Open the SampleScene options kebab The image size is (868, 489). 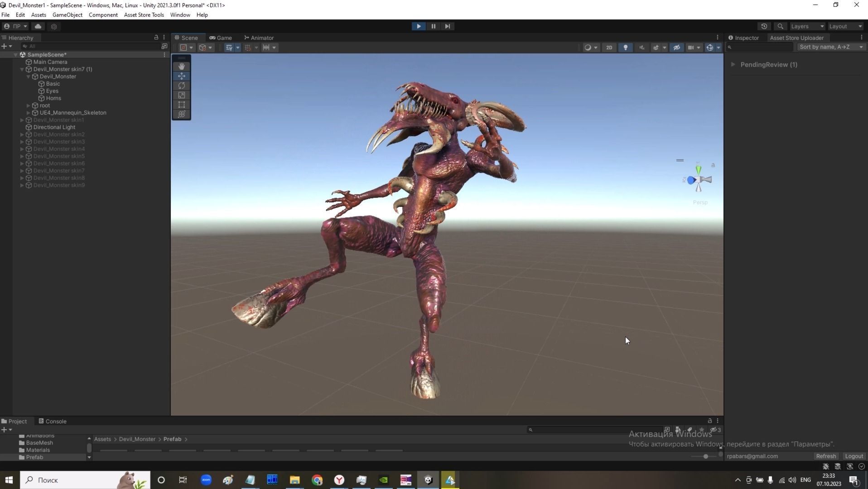pyautogui.click(x=164, y=55)
